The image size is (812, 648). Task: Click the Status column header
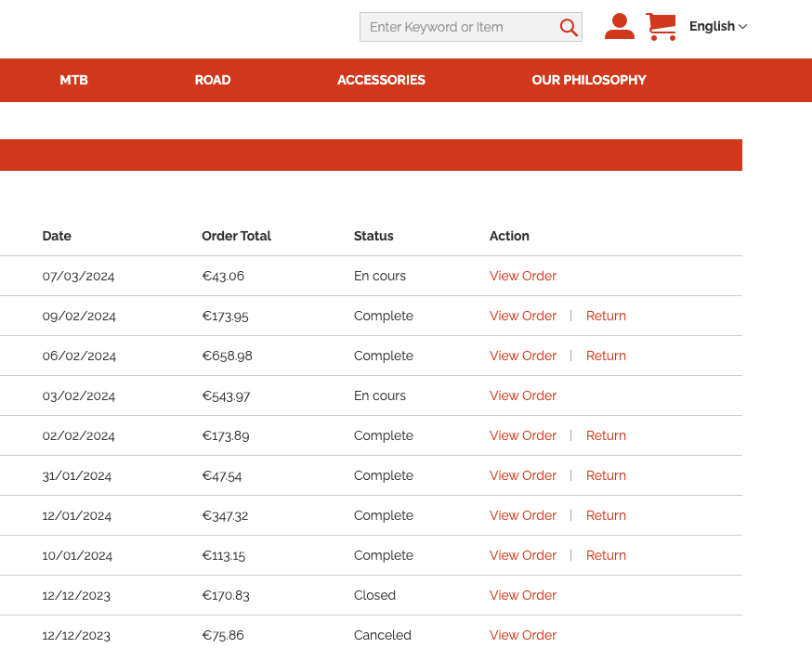coord(373,236)
